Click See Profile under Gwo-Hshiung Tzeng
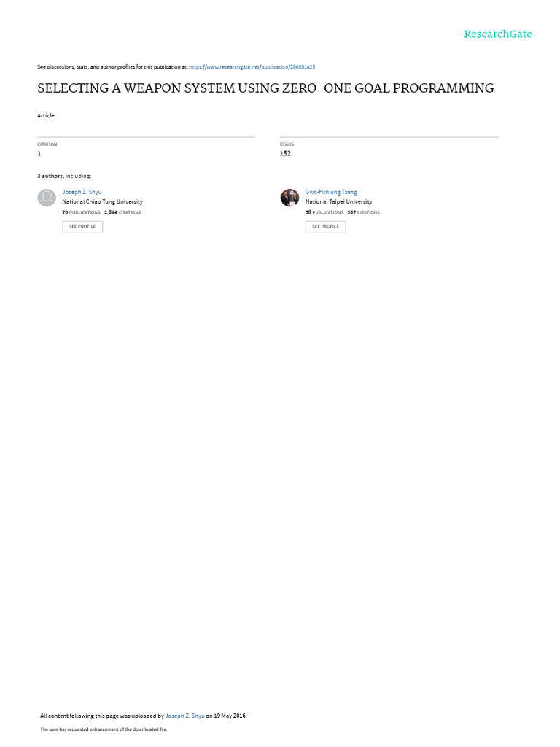This screenshot has height=747, width=560. coord(326,227)
